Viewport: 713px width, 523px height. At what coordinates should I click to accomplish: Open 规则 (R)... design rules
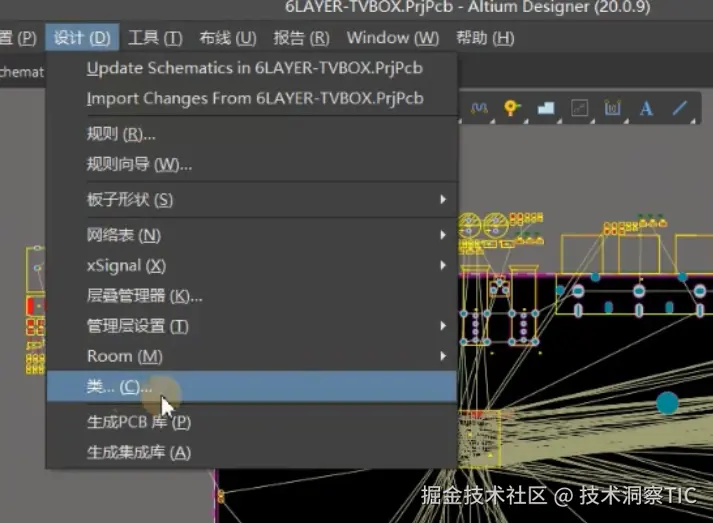tap(251, 134)
